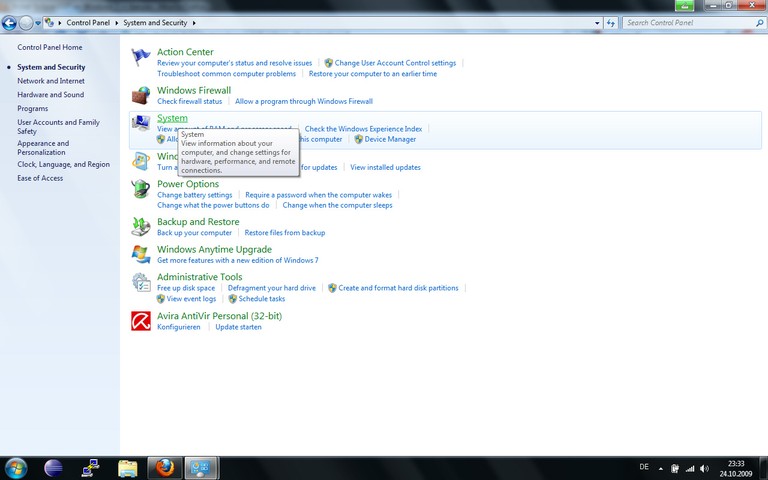Open the Avira AntiVir red umbrella icon
The width and height of the screenshot is (768, 480).
pyautogui.click(x=141, y=321)
